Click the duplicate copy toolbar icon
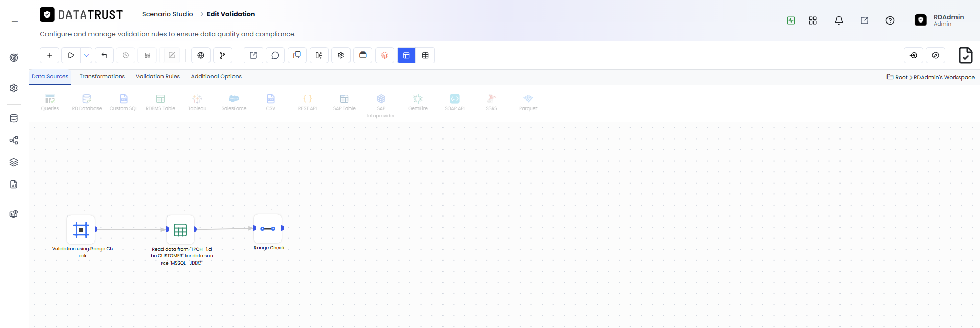Viewport: 980px width, 328px height. [x=297, y=55]
